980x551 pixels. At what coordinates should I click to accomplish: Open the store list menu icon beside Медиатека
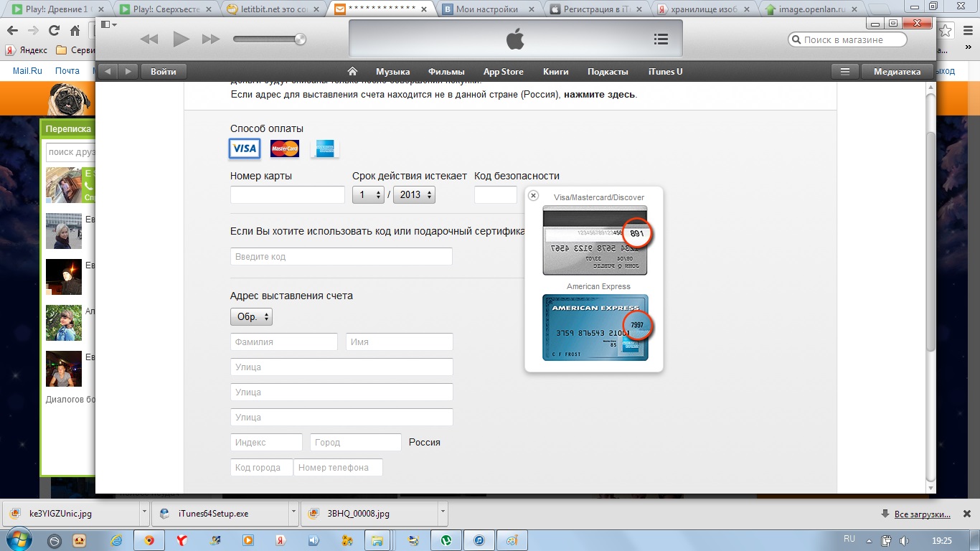pyautogui.click(x=845, y=71)
